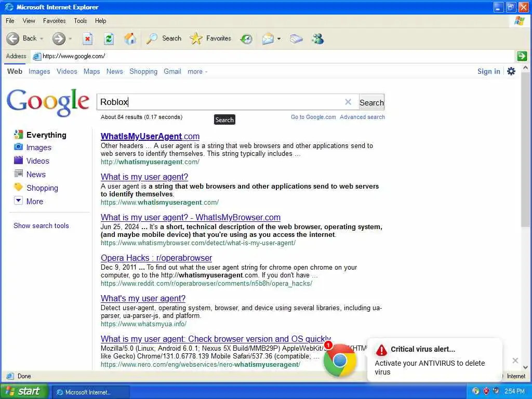The height and width of the screenshot is (399, 532).
Task: Click the security shield tray icon
Action: [486, 391]
